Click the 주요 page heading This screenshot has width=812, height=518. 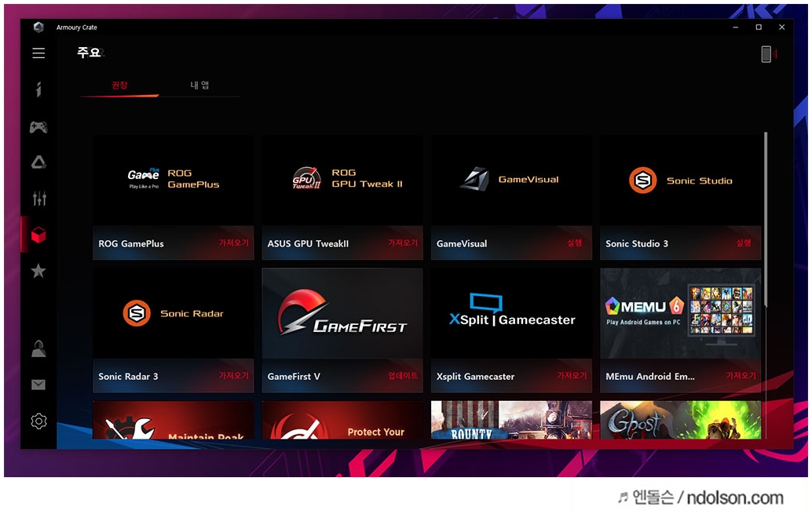(x=89, y=53)
